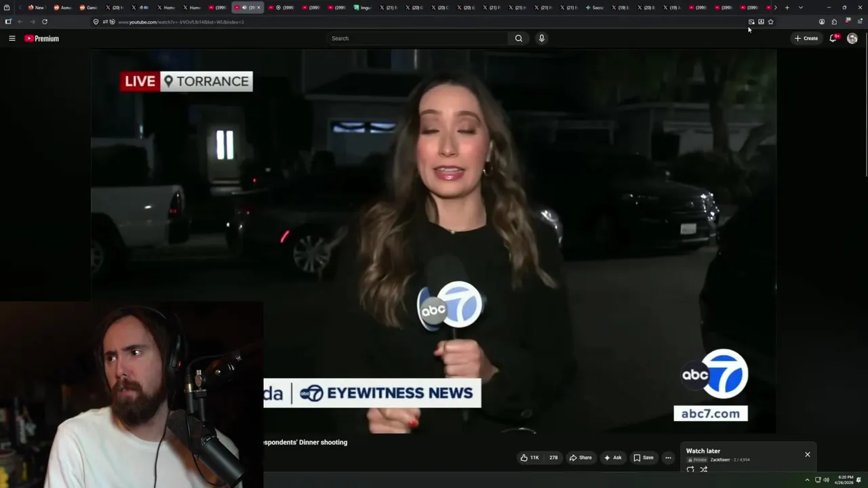Screen dimensions: 868x488
Task: Click the Watch later playlist title
Action: tap(703, 451)
